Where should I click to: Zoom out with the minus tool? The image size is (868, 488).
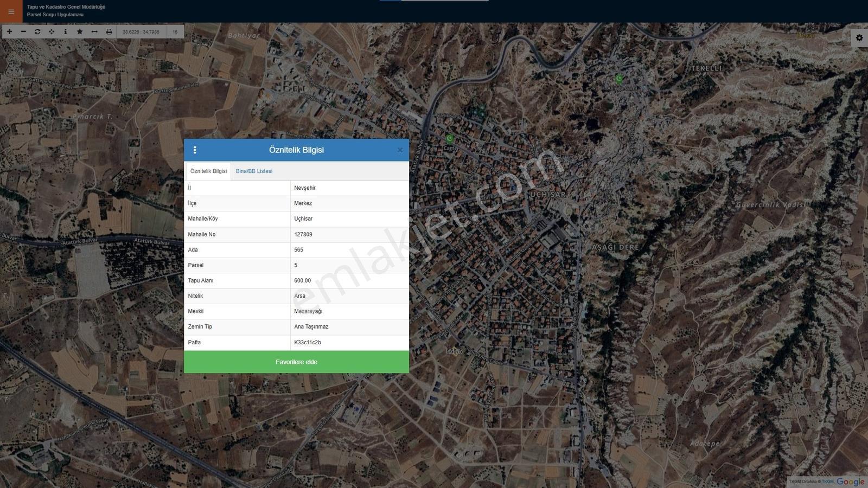23,31
